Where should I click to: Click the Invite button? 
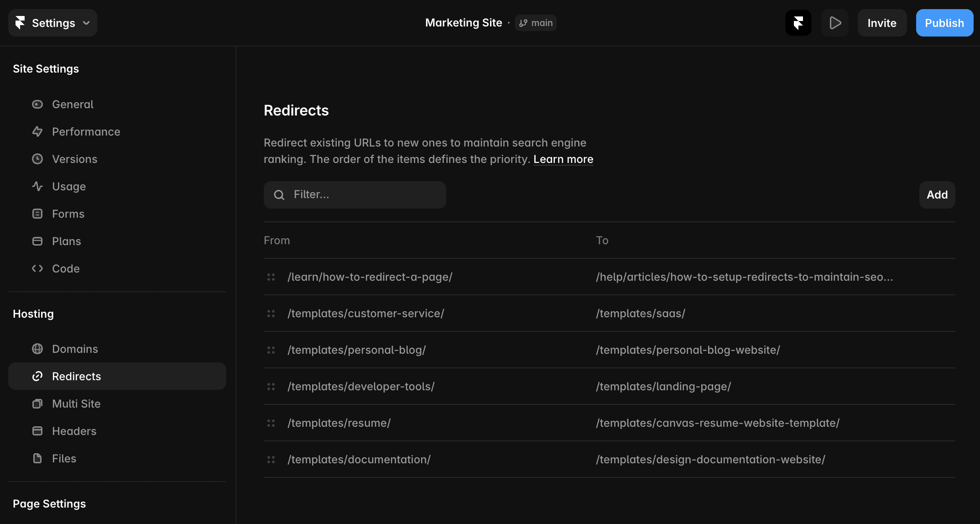[x=882, y=23]
